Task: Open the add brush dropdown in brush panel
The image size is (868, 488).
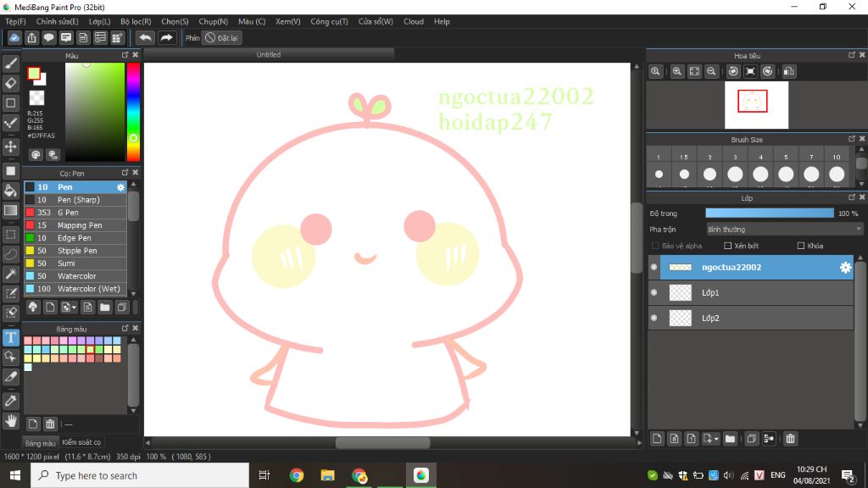Action: pos(75,308)
